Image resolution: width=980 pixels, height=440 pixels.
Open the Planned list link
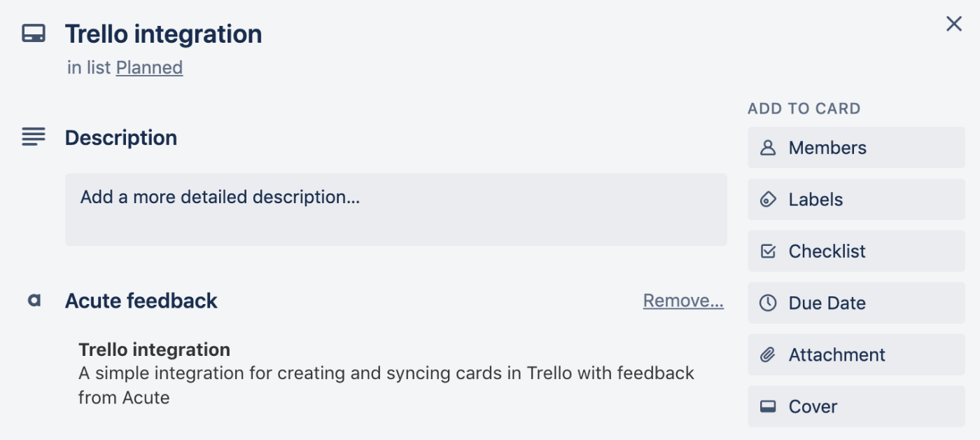[148, 67]
